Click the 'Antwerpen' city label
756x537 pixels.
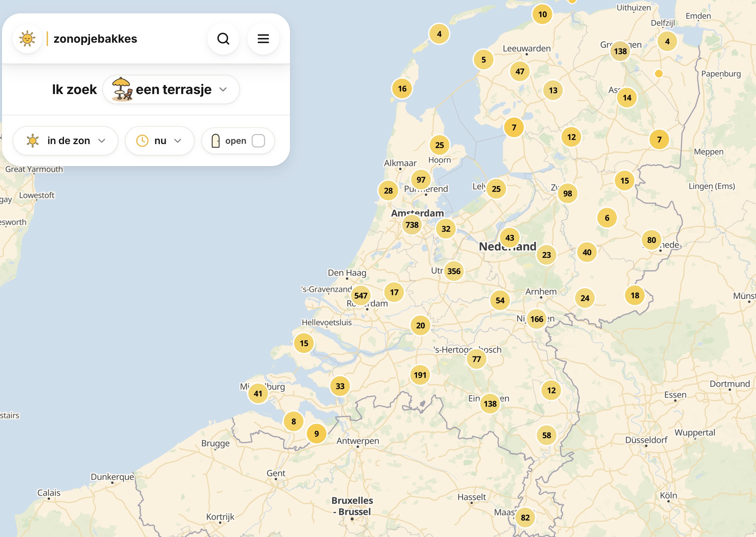(358, 441)
